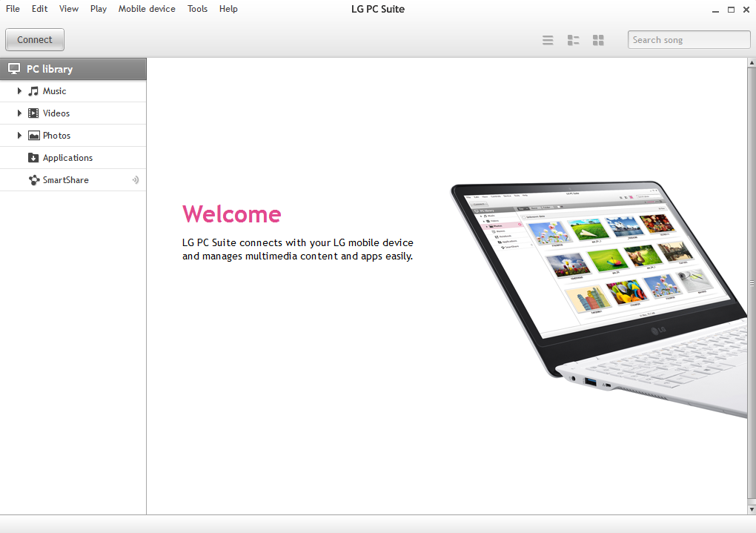
Task: Click the vertical scrollbar thumb
Action: pos(752,283)
